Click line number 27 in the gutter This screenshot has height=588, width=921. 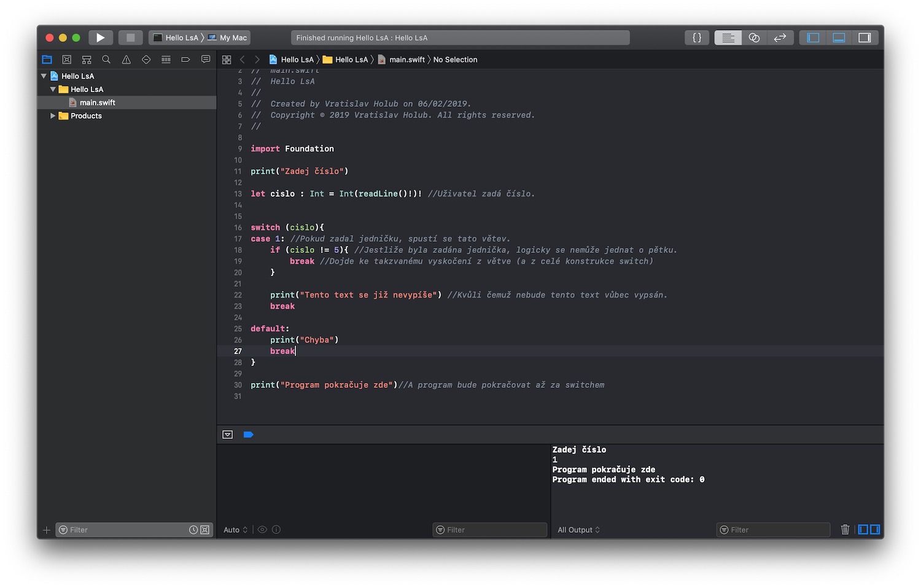(x=238, y=351)
